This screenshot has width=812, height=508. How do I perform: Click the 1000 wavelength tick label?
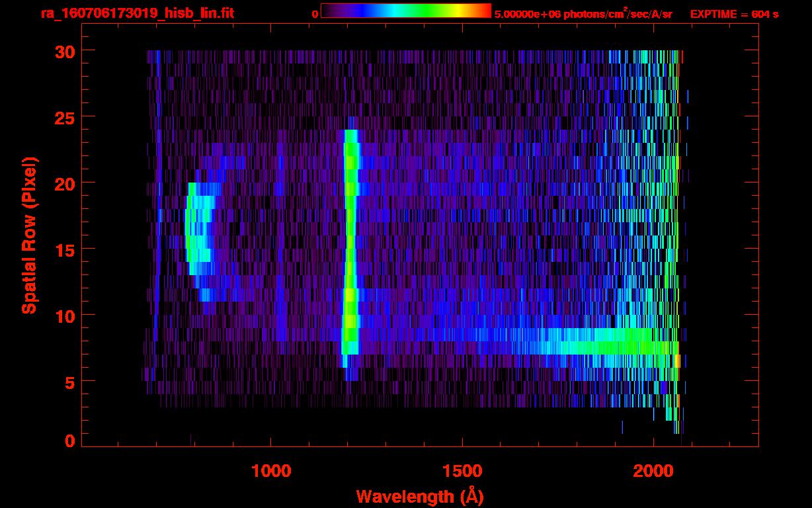click(271, 471)
